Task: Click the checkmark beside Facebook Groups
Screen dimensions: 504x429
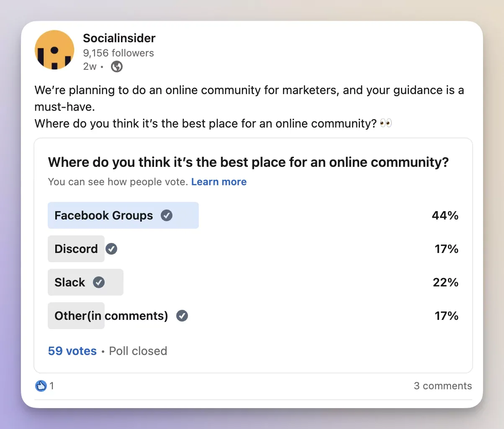Action: (x=167, y=216)
